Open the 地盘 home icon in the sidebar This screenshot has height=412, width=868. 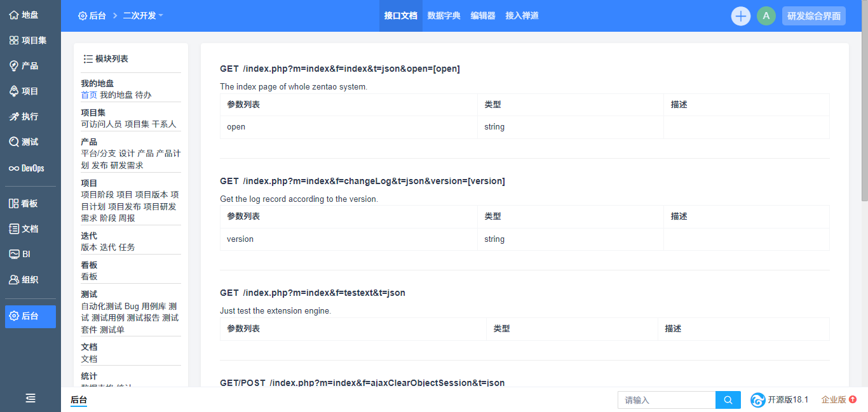pyautogui.click(x=14, y=15)
